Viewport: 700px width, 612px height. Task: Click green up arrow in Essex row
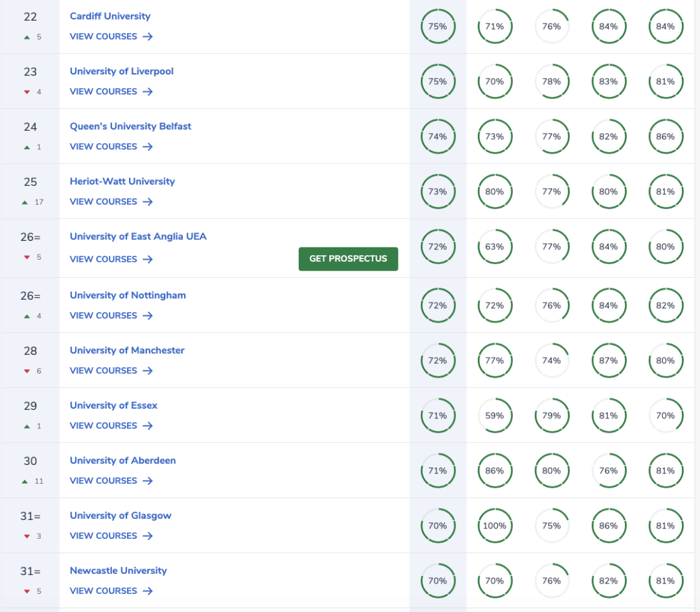click(x=27, y=427)
